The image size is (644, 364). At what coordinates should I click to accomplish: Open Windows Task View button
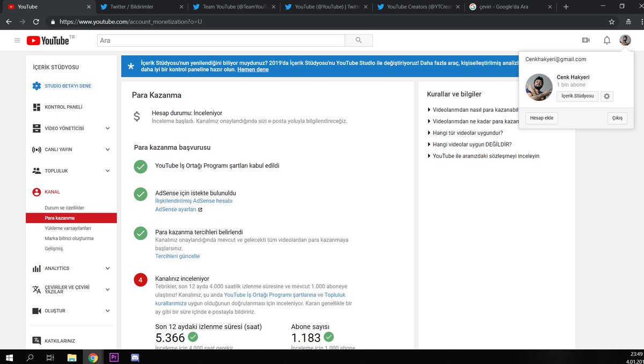50,358
